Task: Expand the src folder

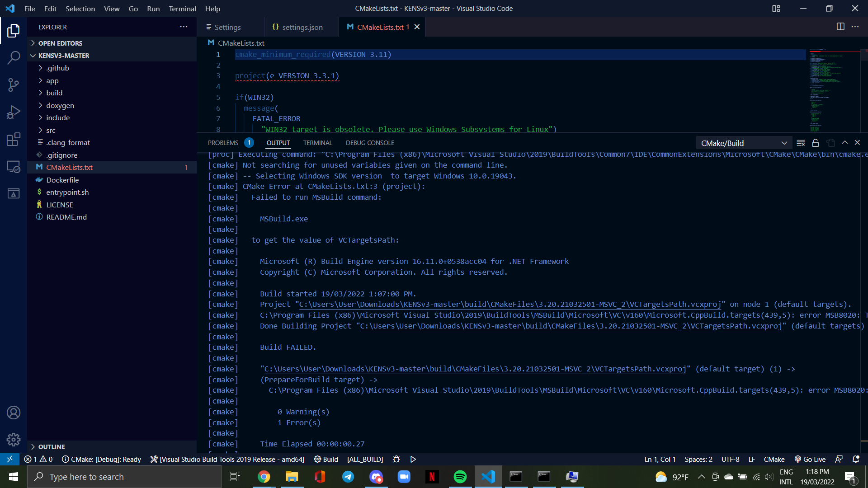Action: (51, 130)
